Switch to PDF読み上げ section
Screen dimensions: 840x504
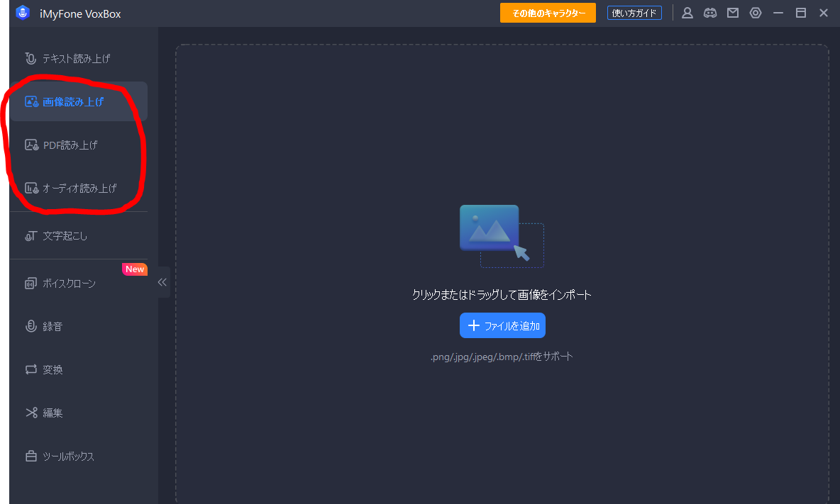coord(70,145)
